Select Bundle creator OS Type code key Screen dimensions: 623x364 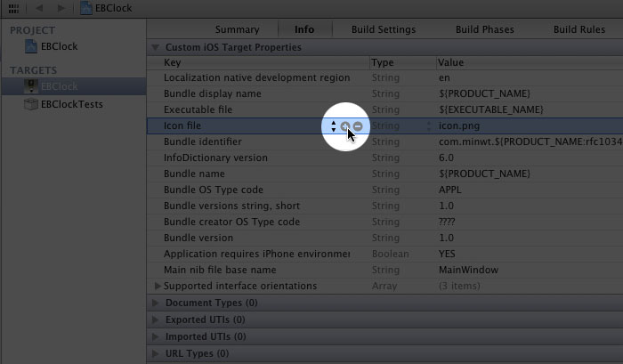[x=231, y=222]
